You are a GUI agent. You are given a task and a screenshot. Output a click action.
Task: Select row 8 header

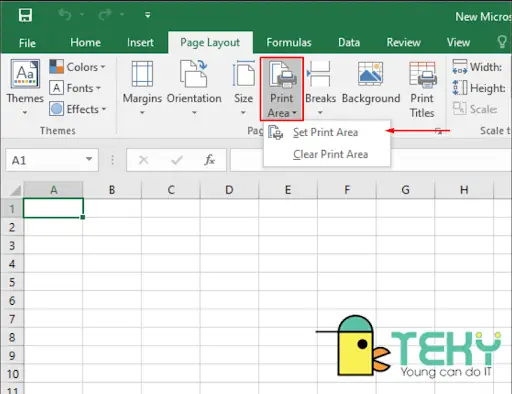(x=12, y=337)
